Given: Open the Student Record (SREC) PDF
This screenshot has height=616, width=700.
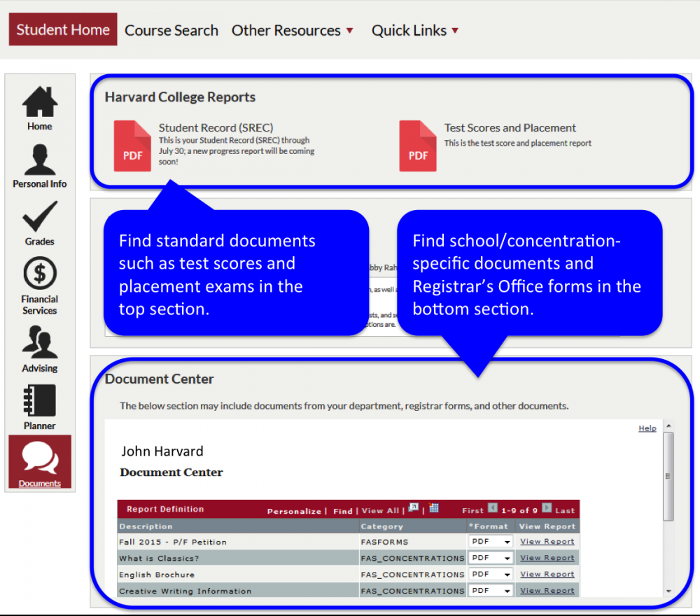Looking at the screenshot, I should pyautogui.click(x=132, y=146).
